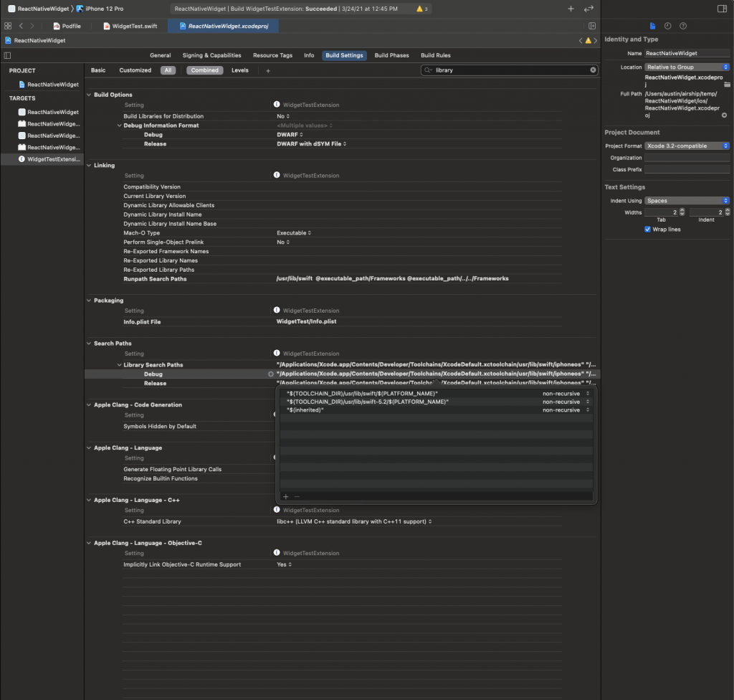Image resolution: width=734 pixels, height=700 pixels.
Task: Switch to Levels view
Action: pyautogui.click(x=239, y=70)
